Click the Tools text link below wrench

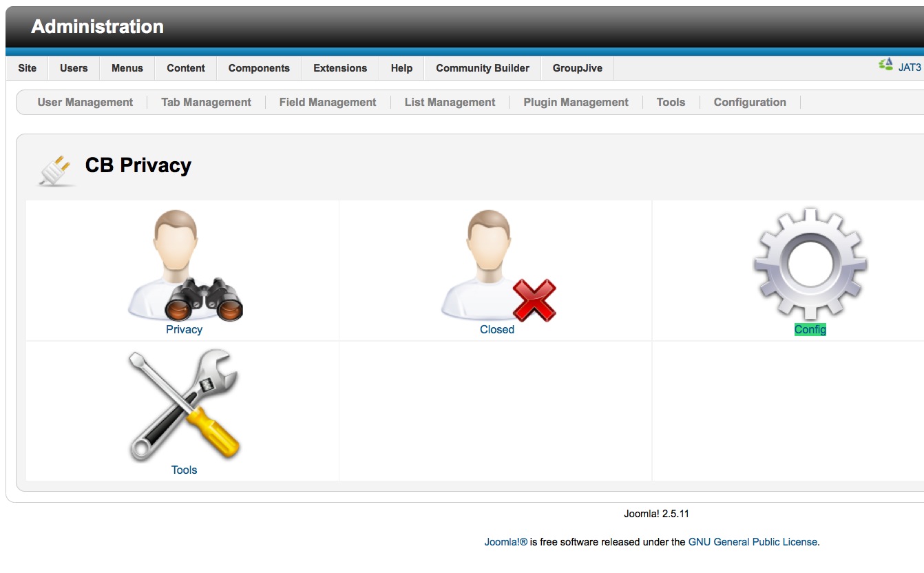pos(184,470)
